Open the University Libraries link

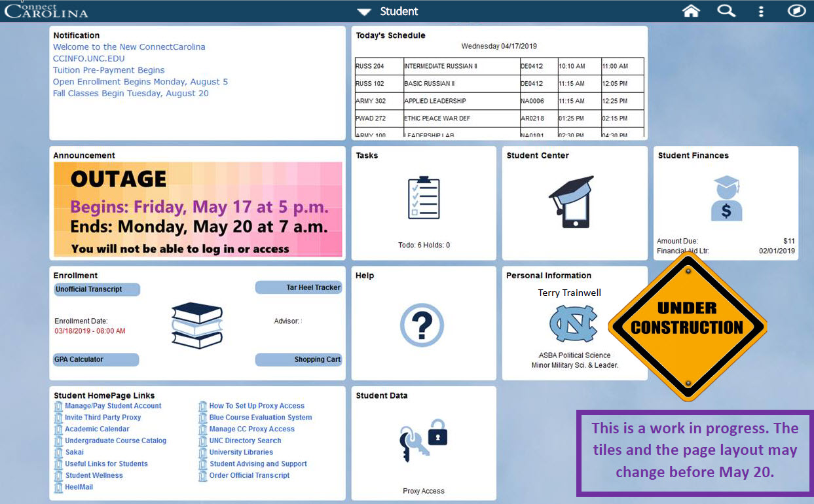click(x=241, y=452)
